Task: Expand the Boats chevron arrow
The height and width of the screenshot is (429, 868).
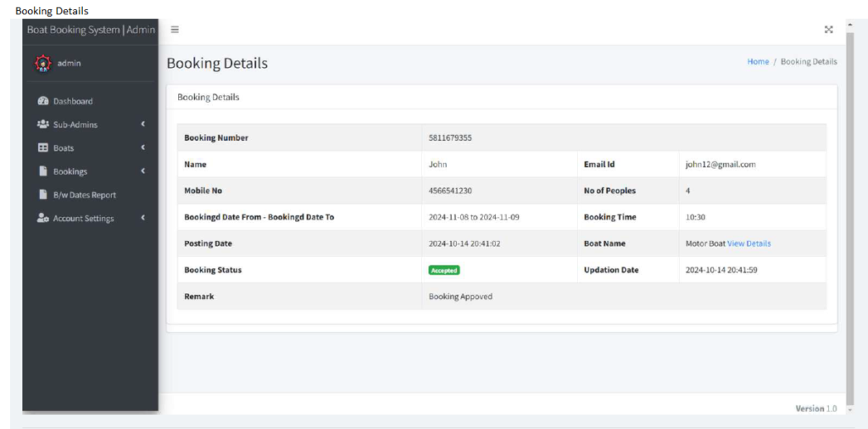Action: (x=142, y=148)
